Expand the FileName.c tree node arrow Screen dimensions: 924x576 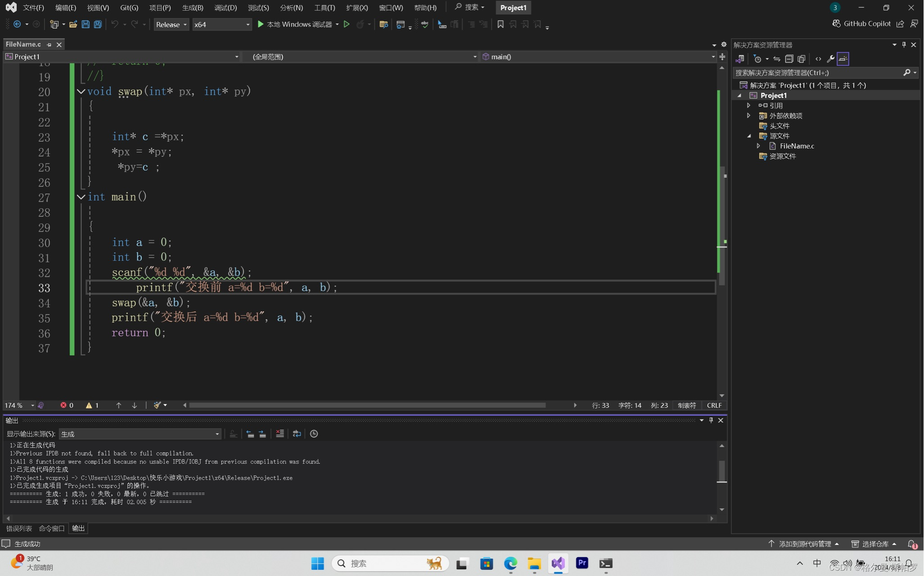[x=759, y=146]
